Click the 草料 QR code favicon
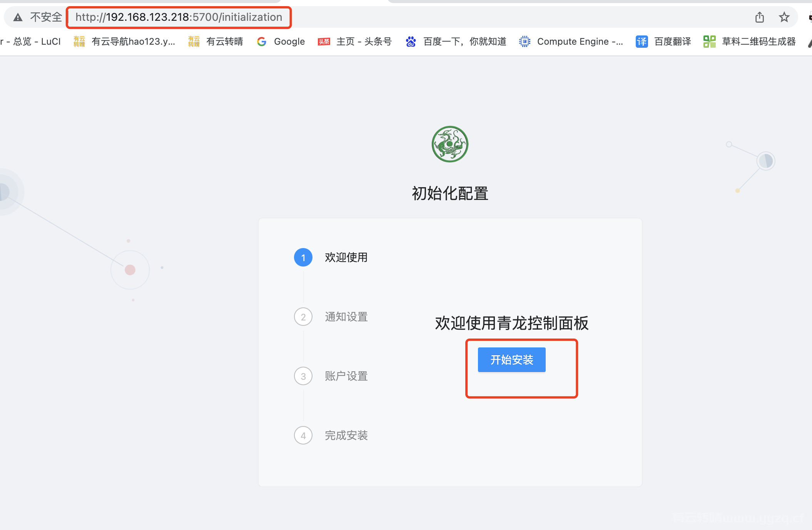812x530 pixels. (x=709, y=42)
